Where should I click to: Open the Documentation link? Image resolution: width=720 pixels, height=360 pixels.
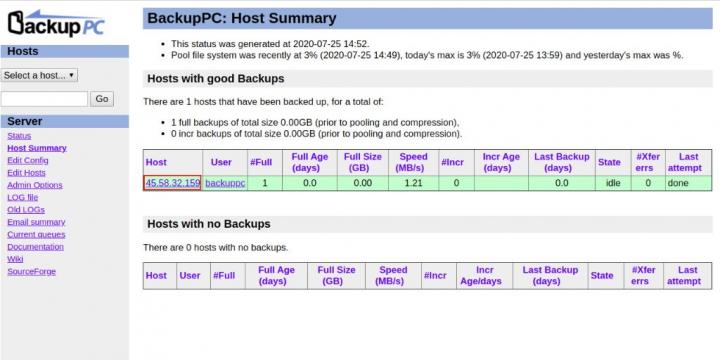tap(35, 247)
